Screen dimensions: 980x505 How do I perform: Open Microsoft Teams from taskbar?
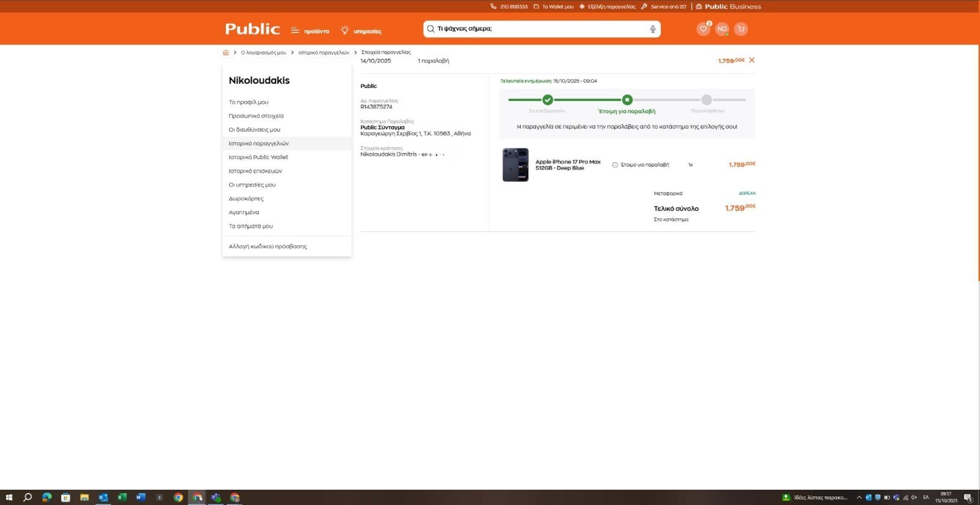pyautogui.click(x=216, y=498)
